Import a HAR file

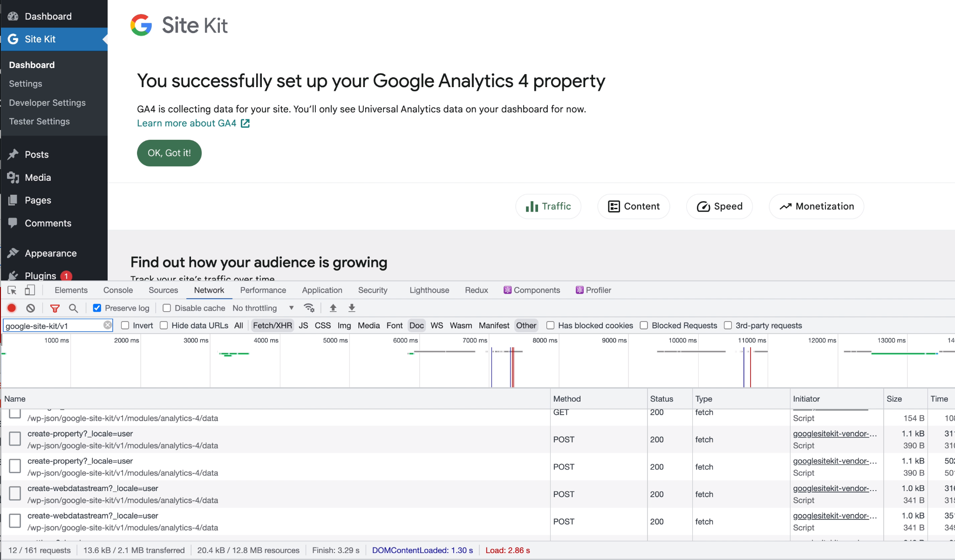click(333, 308)
